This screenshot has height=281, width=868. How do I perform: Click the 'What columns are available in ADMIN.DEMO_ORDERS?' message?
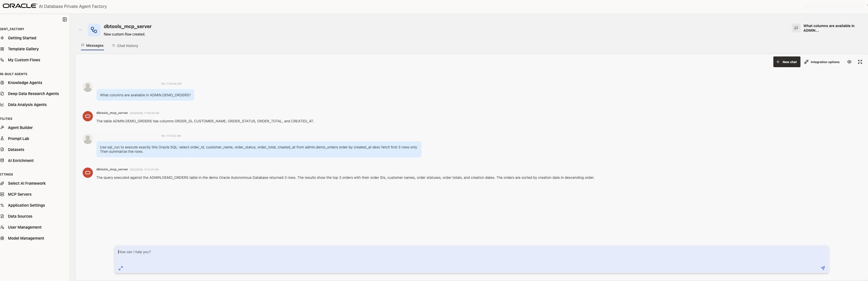point(145,95)
